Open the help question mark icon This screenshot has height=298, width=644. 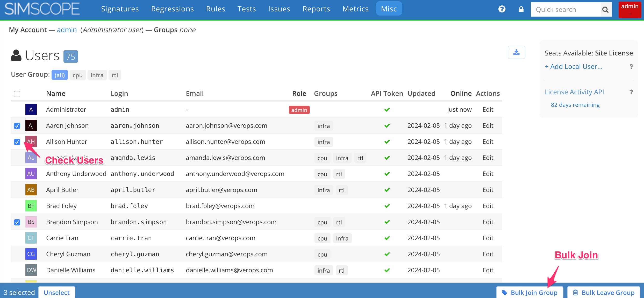pos(502,9)
